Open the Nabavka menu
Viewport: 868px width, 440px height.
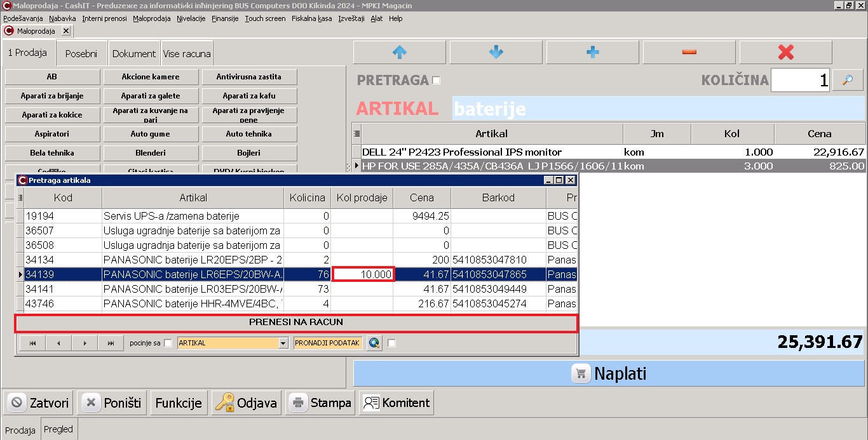tap(62, 18)
